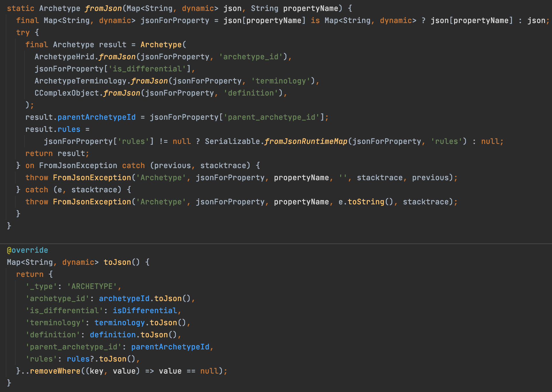Select the try keyword

pyautogui.click(x=23, y=33)
